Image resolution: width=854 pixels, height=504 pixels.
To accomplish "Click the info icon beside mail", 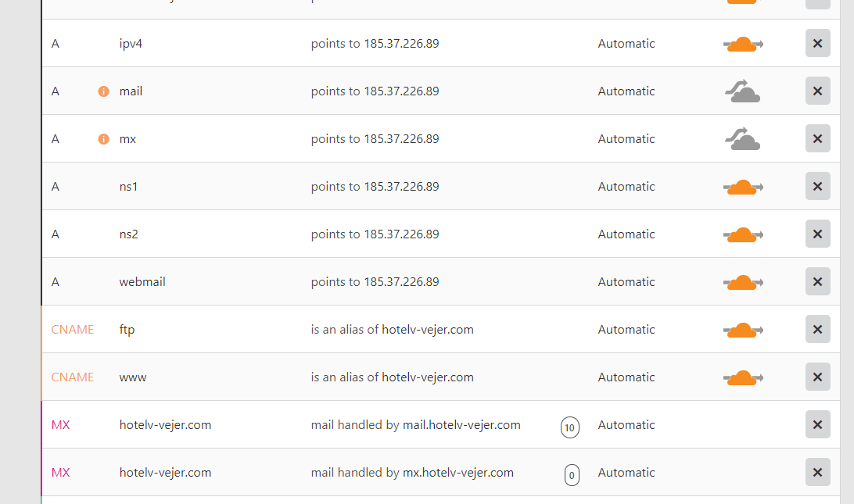I will tap(103, 91).
